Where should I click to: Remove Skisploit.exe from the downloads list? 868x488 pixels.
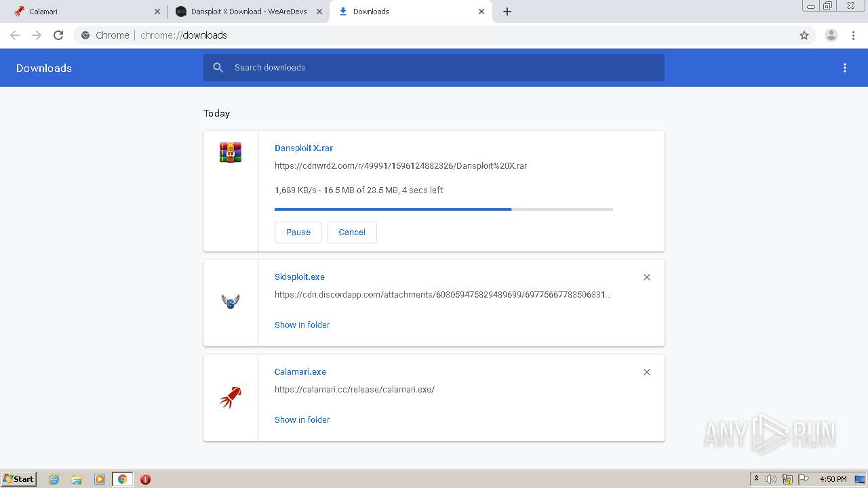pos(647,277)
